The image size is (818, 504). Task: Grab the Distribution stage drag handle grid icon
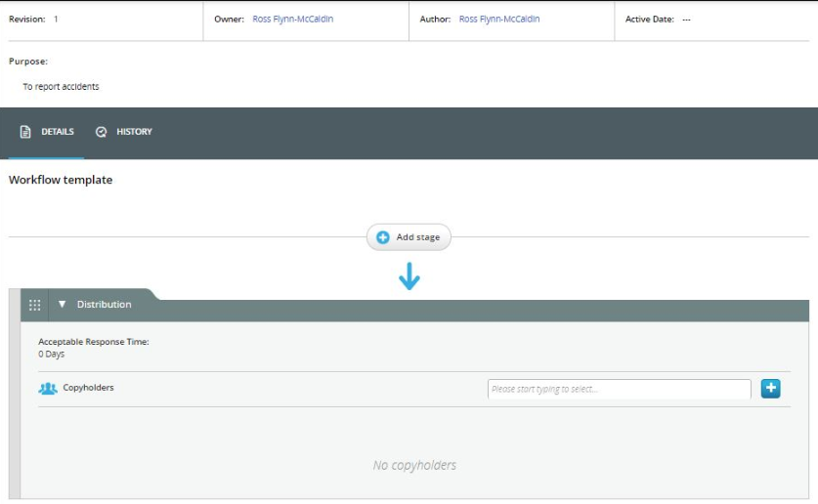[34, 305]
